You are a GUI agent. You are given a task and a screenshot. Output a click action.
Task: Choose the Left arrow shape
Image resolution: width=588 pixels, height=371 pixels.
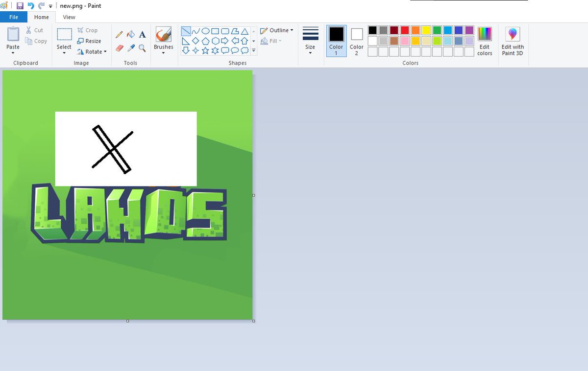point(235,41)
